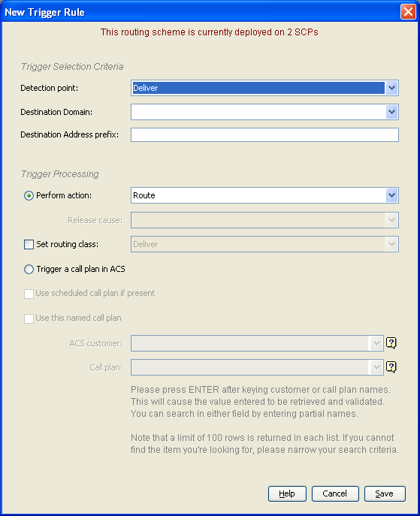The image size is (420, 516).
Task: Click the 'ACS customer:' label
Action: [x=95, y=343]
